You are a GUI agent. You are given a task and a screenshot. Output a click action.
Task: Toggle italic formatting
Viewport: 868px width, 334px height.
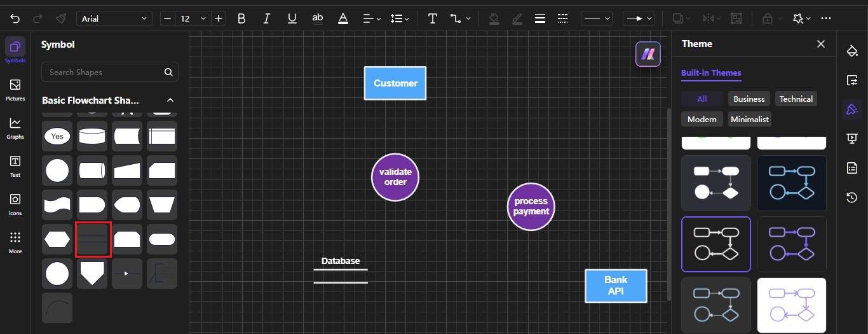[267, 18]
